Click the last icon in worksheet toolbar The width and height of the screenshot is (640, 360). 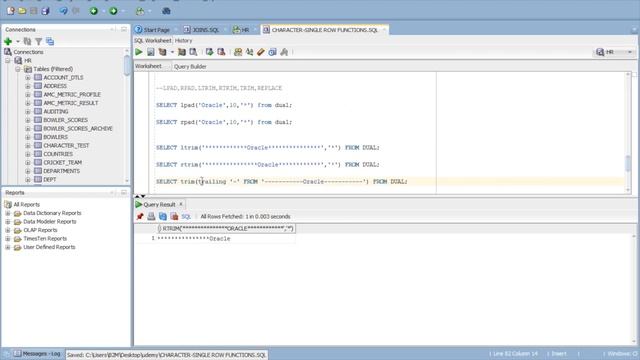[x=284, y=52]
